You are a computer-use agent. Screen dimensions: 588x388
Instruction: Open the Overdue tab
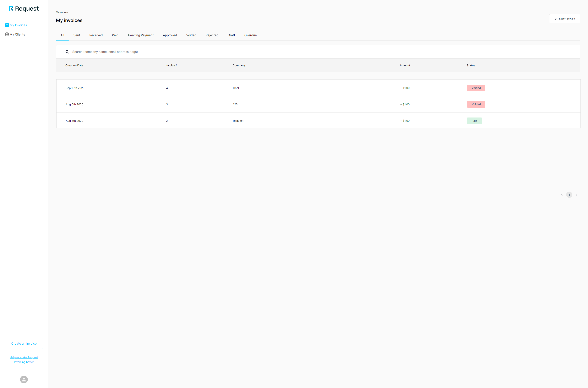(x=251, y=35)
